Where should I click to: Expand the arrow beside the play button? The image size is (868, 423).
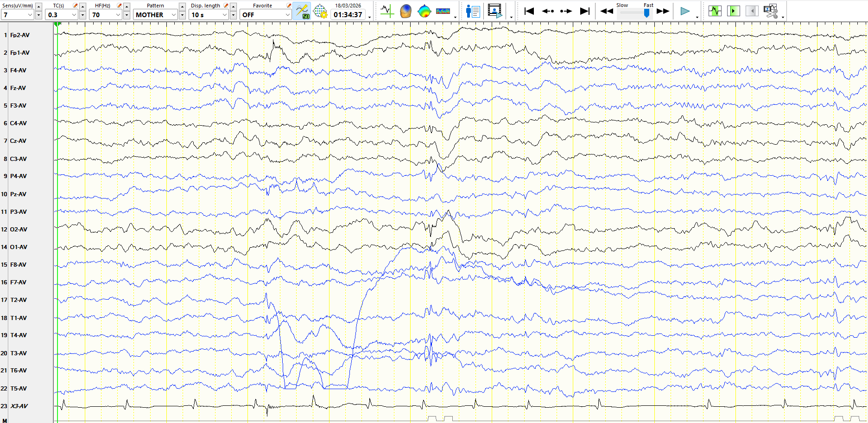(x=697, y=17)
